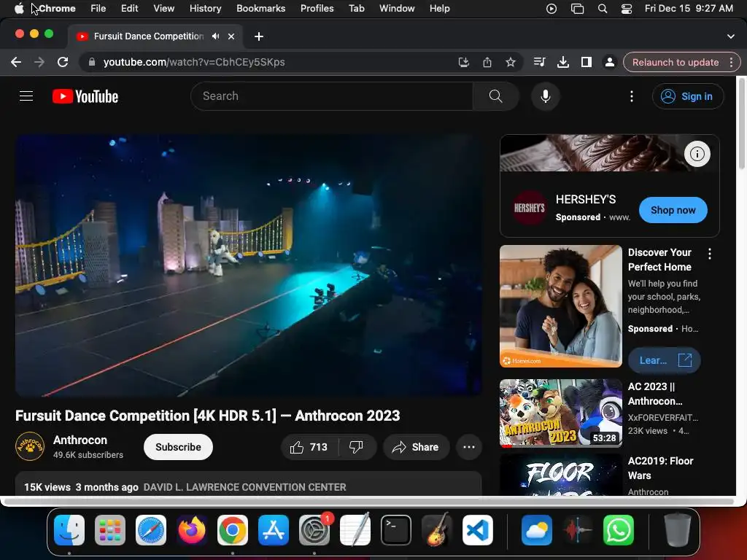Click the Subscribe button
Screen dimensions: 747x560
tap(178, 447)
